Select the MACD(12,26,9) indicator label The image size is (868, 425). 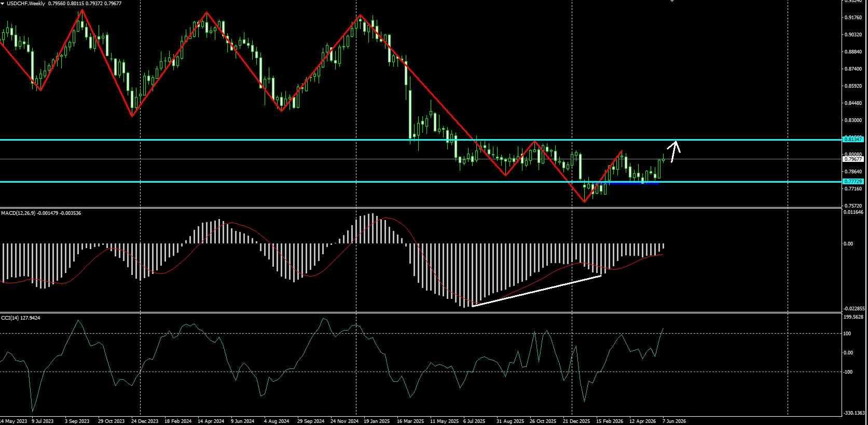coord(19,213)
